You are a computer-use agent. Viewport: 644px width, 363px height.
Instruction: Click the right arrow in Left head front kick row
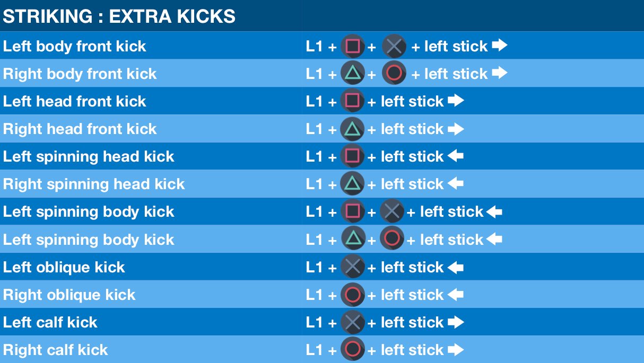(456, 101)
